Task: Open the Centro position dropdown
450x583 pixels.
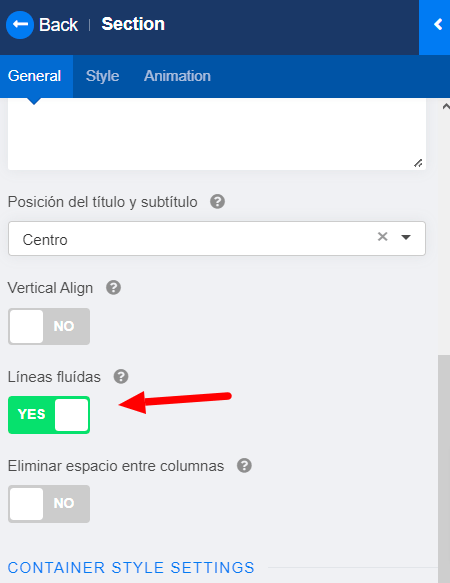Action: 217,239
